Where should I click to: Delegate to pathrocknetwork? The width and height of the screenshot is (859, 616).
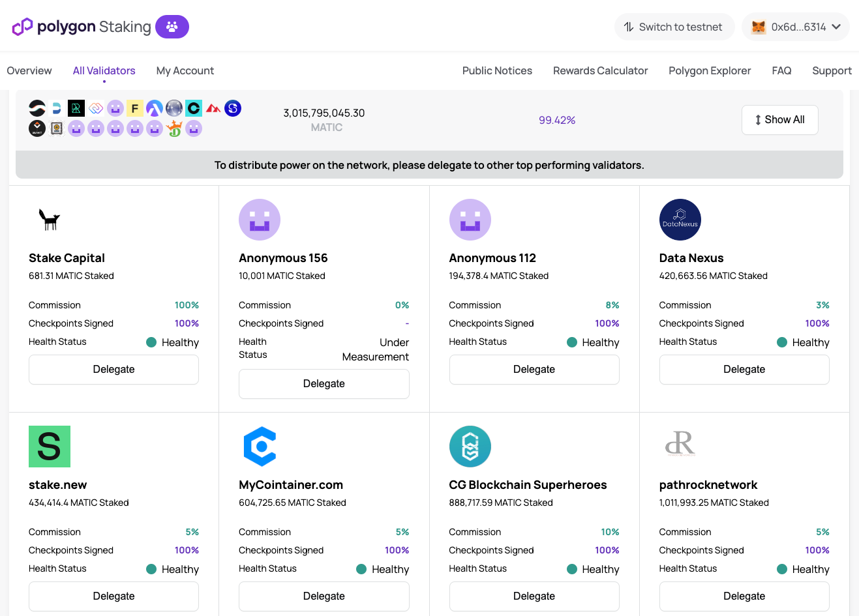[x=744, y=596]
